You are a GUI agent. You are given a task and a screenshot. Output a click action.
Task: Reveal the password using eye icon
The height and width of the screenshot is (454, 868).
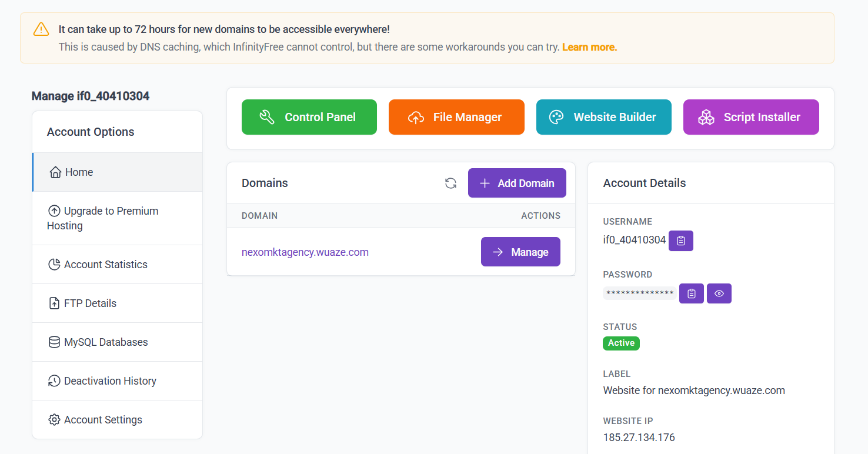point(719,293)
